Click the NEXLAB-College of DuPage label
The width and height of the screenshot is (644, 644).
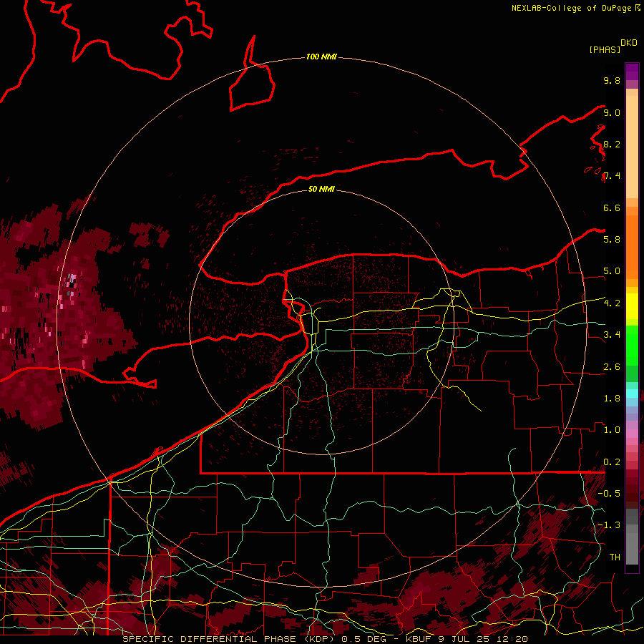(571, 8)
